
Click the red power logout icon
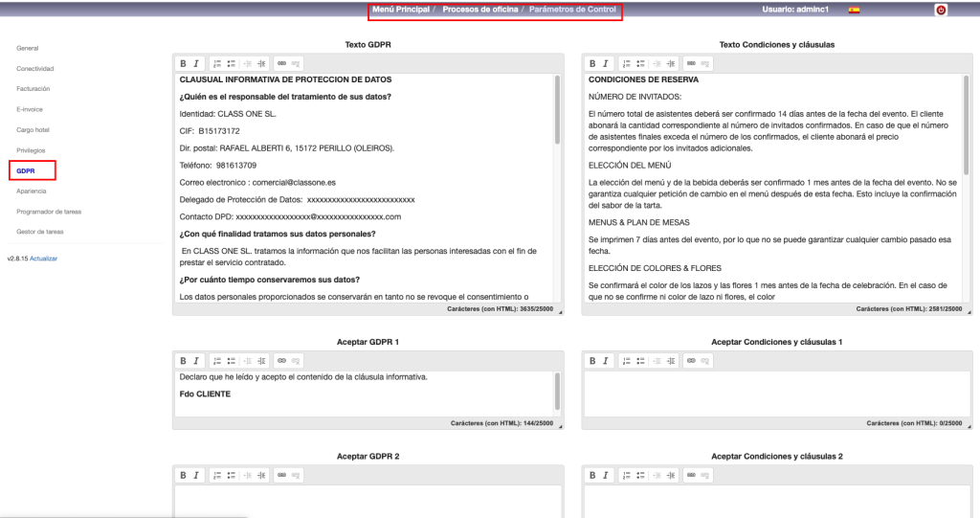pos(941,10)
